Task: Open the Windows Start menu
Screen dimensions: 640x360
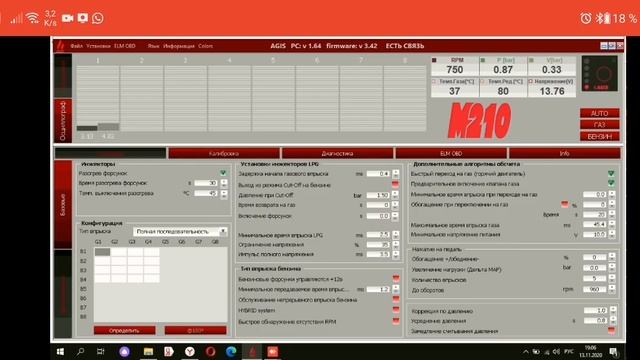Action: click(x=60, y=351)
